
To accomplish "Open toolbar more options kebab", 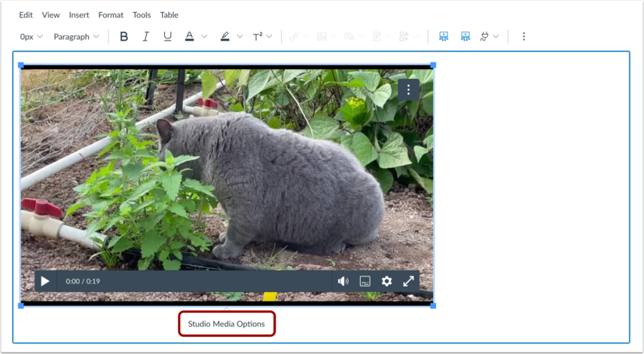I will point(523,37).
